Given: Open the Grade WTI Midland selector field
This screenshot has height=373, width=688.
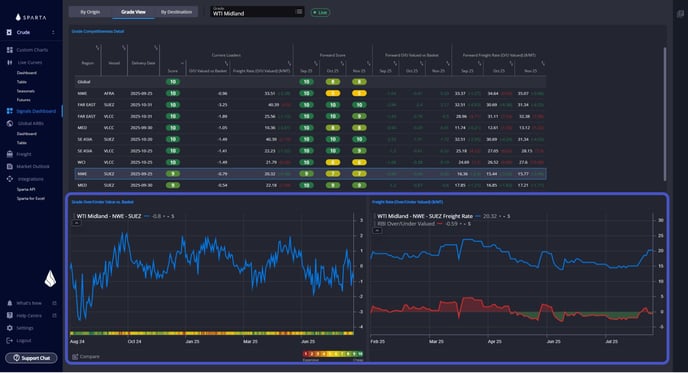Looking at the screenshot, I should (257, 12).
